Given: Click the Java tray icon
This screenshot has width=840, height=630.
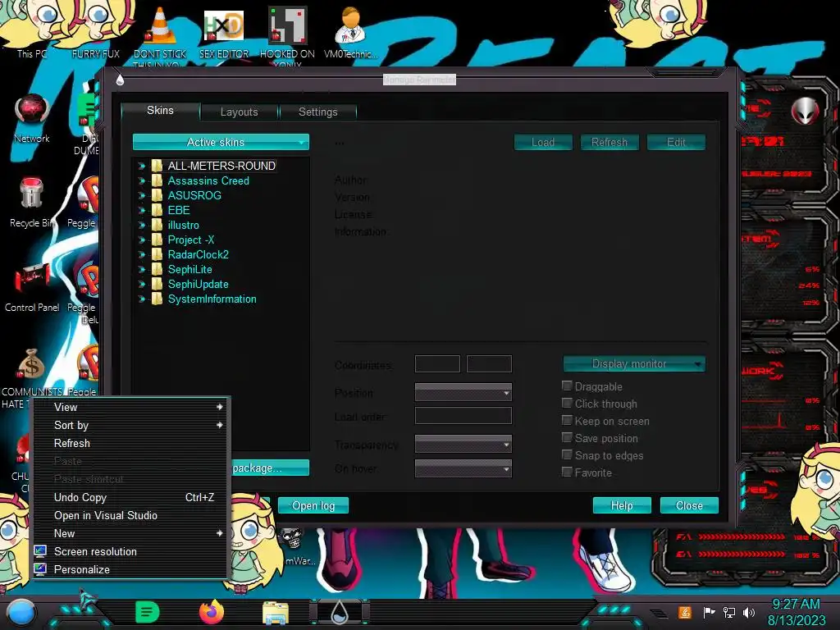Looking at the screenshot, I should click(x=685, y=612).
